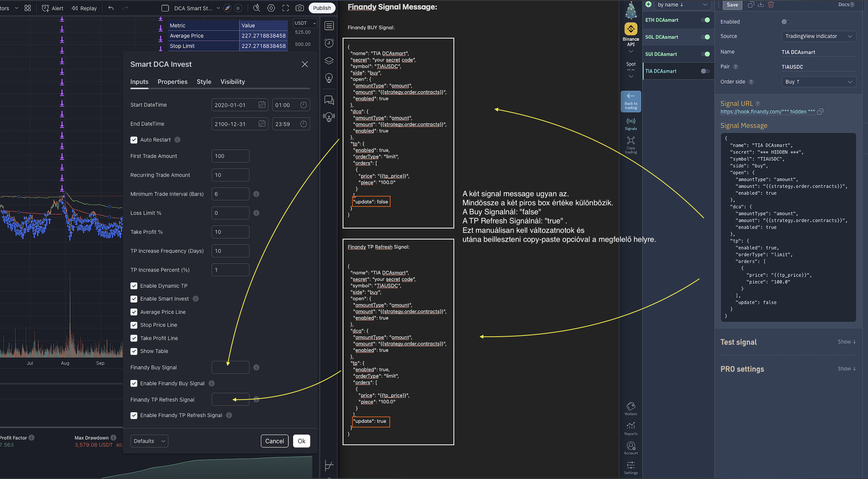
Task: Copy the Signal URL with copy icon
Action: pos(820,112)
